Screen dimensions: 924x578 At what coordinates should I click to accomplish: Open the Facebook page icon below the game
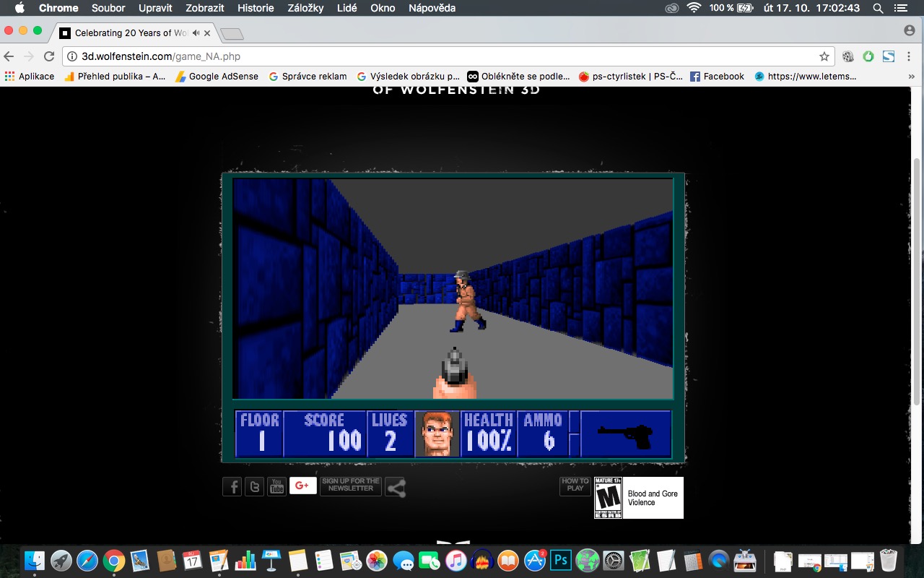(232, 486)
